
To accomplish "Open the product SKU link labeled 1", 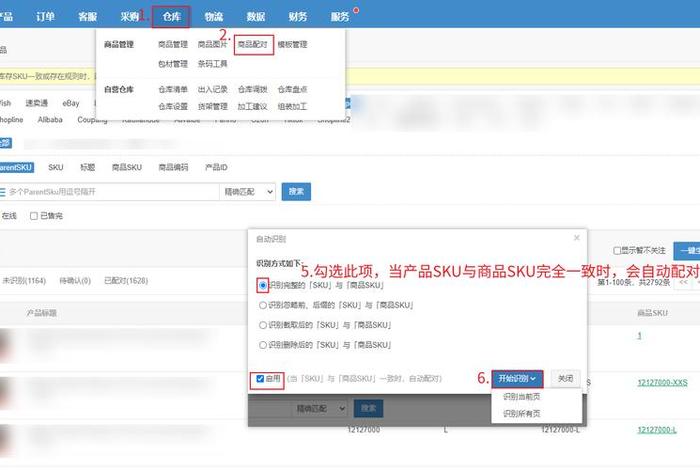I will 639,336.
